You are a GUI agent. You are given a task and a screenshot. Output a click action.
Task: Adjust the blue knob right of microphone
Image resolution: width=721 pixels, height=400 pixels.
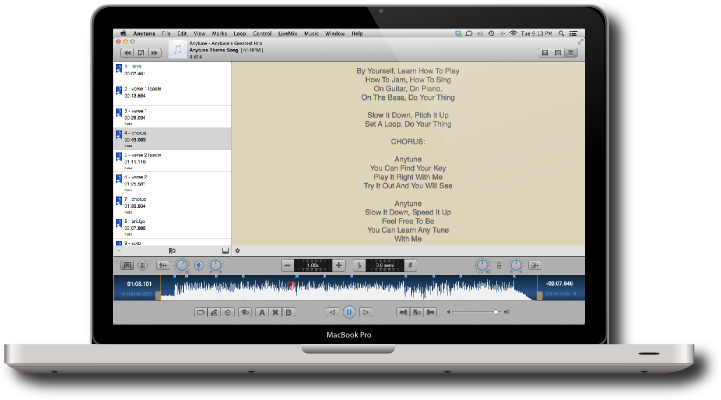point(215,265)
